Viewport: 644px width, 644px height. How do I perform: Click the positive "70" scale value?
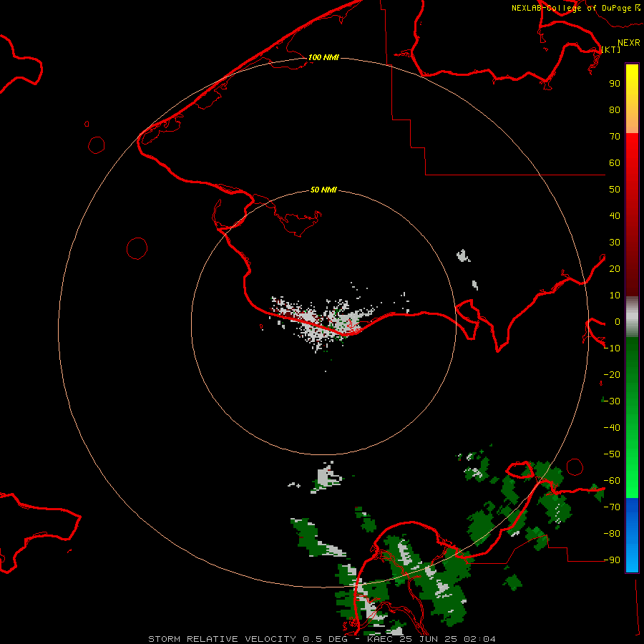pos(615,137)
